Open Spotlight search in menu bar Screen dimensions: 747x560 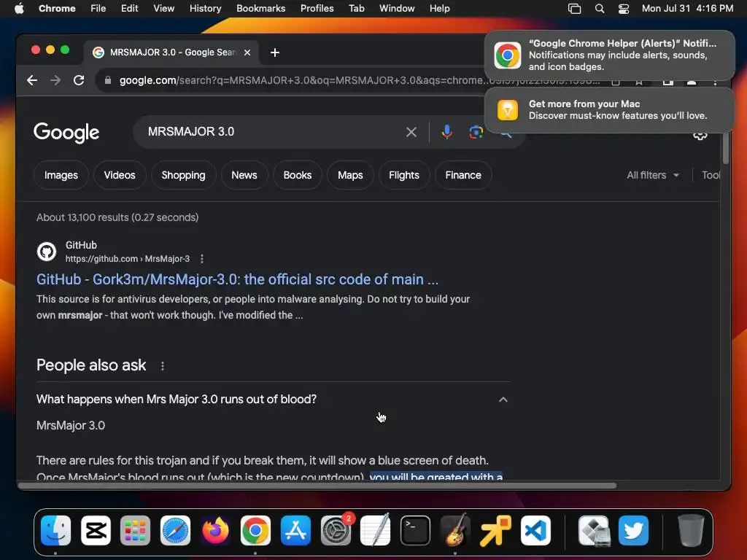tap(600, 9)
